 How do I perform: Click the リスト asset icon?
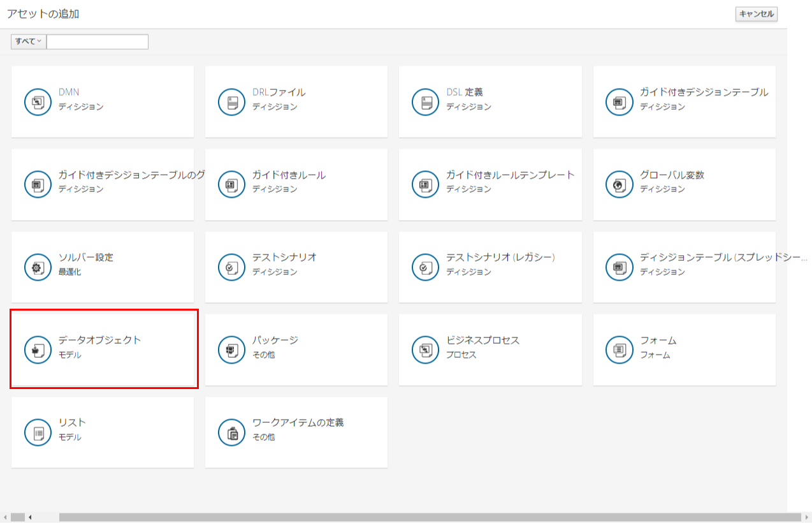38,433
